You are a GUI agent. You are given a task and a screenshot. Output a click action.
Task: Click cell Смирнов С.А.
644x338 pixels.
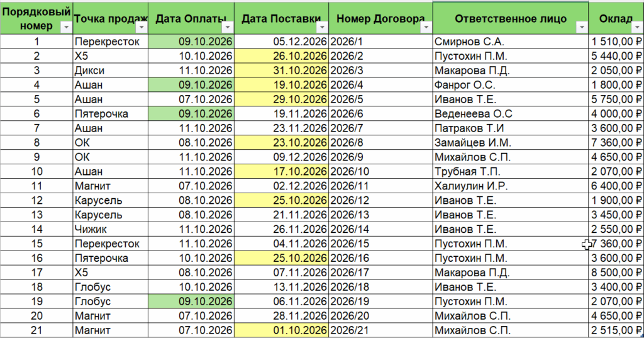click(511, 42)
